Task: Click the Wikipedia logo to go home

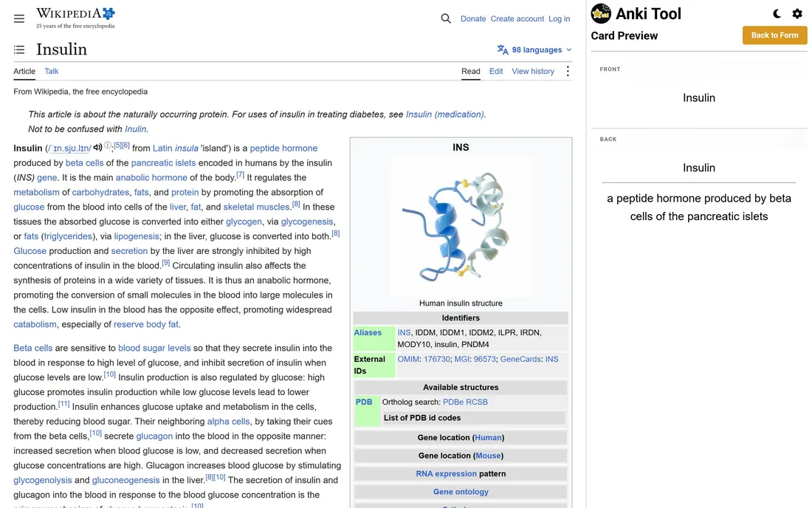Action: coord(75,18)
